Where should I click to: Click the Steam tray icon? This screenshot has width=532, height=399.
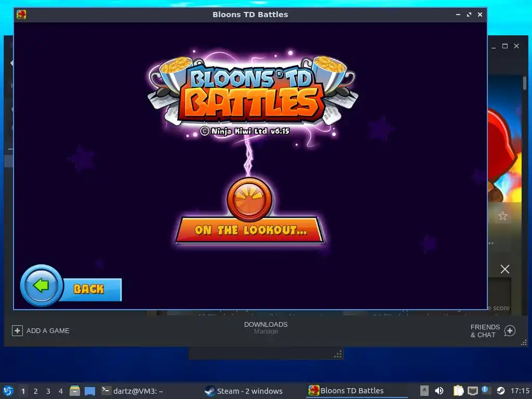(x=500, y=391)
